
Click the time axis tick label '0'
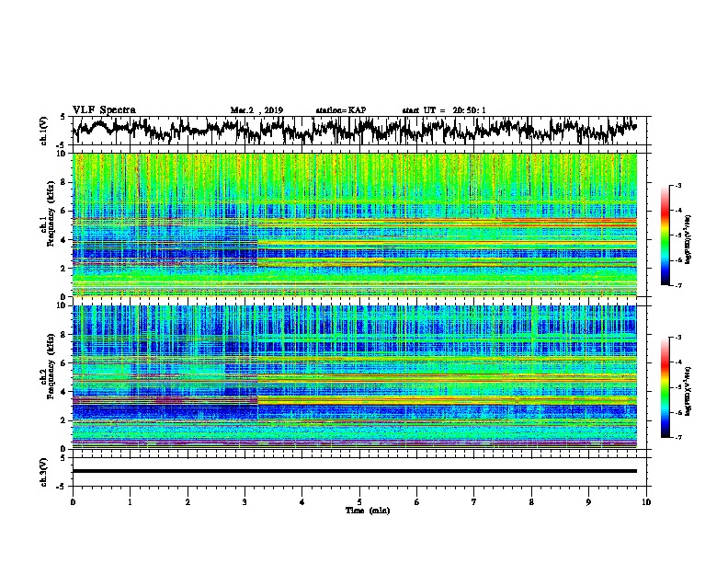click(73, 502)
